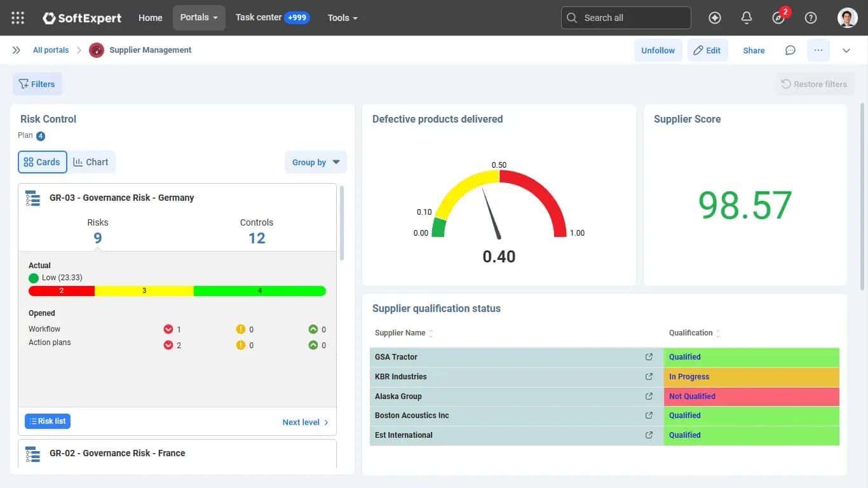Click the user profile avatar
Image resolution: width=868 pixels, height=488 pixels.
click(848, 18)
